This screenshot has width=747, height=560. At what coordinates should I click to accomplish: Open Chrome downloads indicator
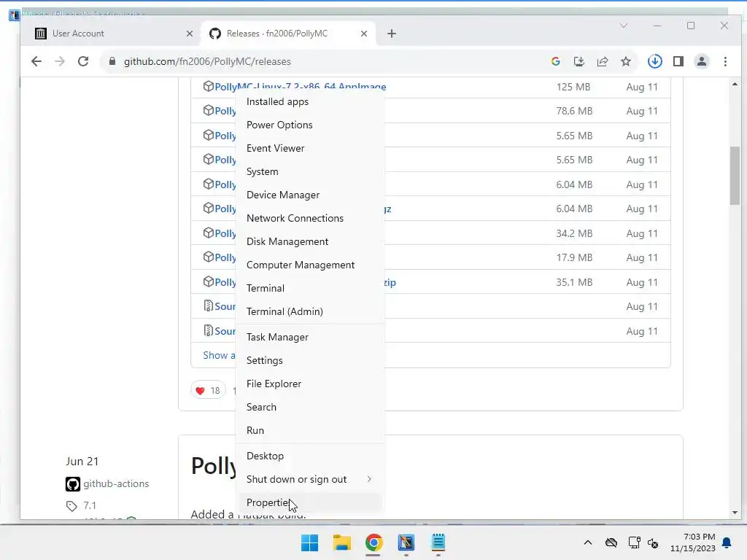(x=655, y=61)
